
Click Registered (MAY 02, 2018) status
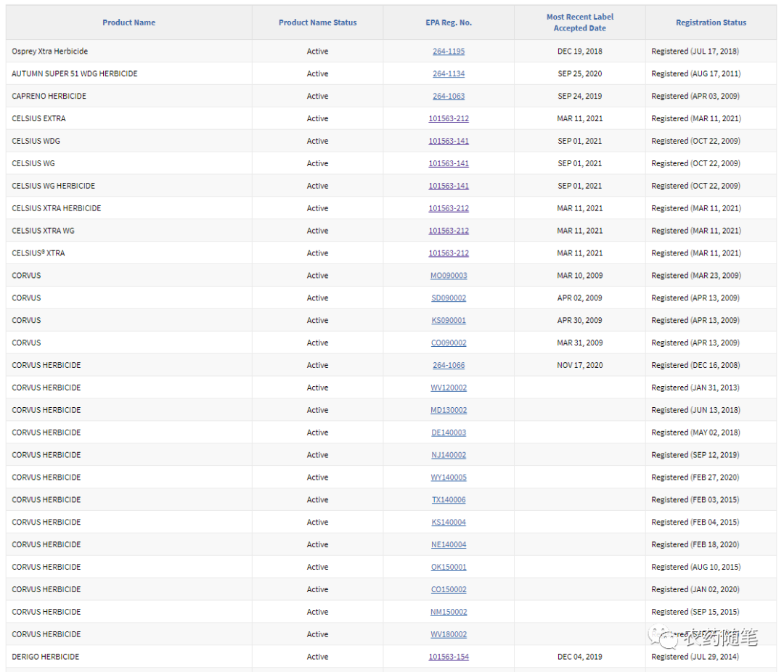click(695, 433)
